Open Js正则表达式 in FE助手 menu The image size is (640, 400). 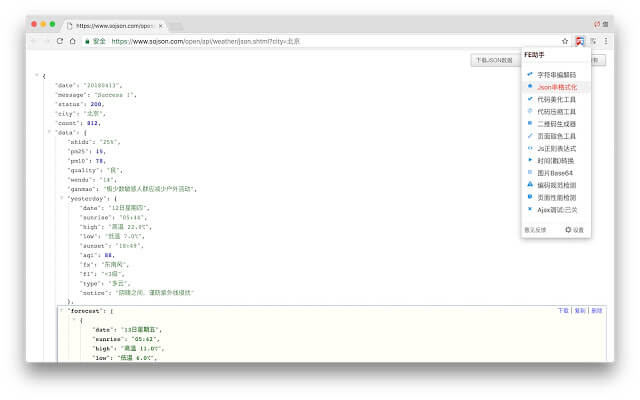[556, 148]
